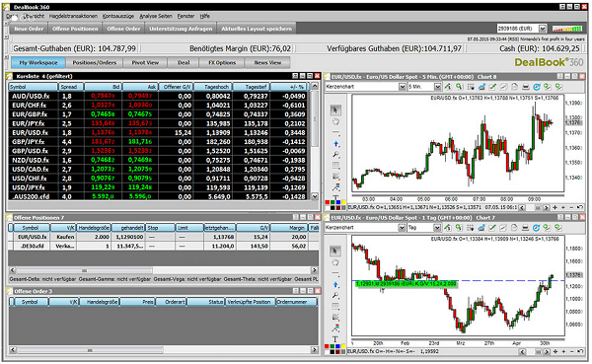The height and width of the screenshot is (364, 592).
Task: Click the Offene Order horizontal scrollbar left arrow
Action: pyautogui.click(x=13, y=350)
